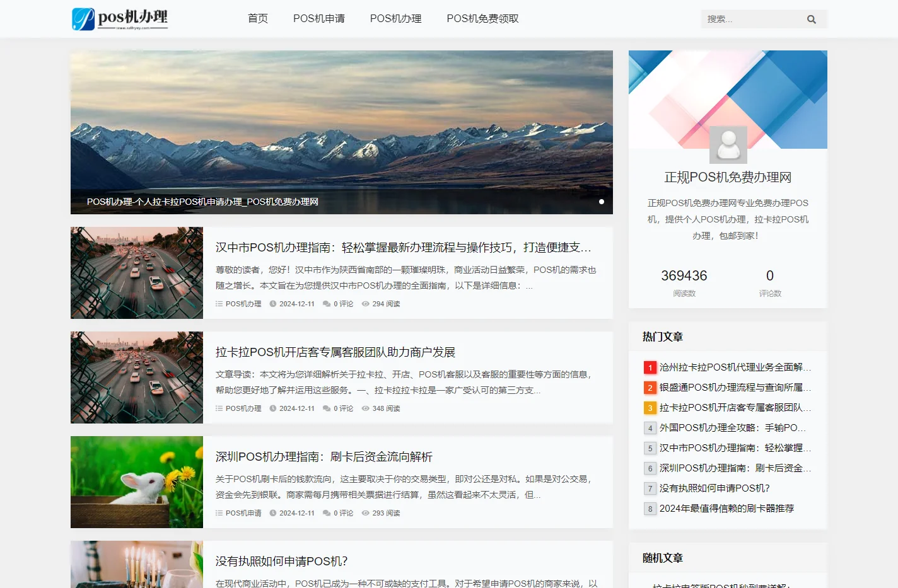The width and height of the screenshot is (898, 588).
Task: Click category icon in 汉中市POS机 article meta
Action: click(x=219, y=304)
